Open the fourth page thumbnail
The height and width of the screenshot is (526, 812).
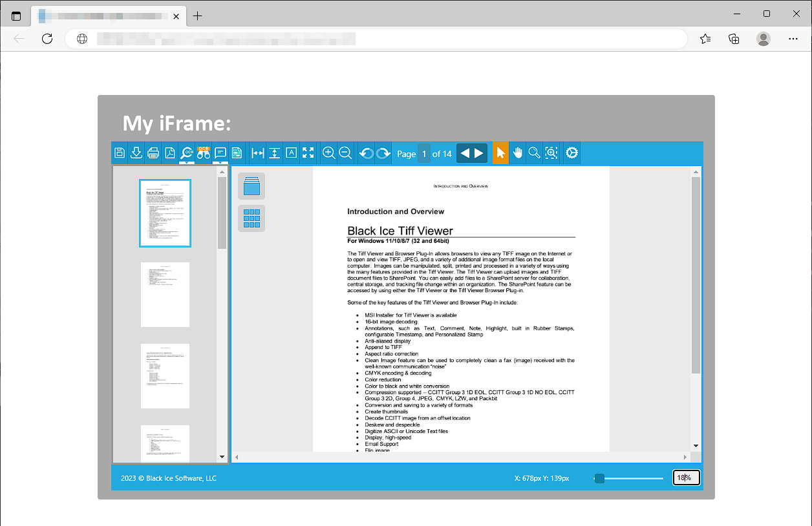click(x=166, y=444)
